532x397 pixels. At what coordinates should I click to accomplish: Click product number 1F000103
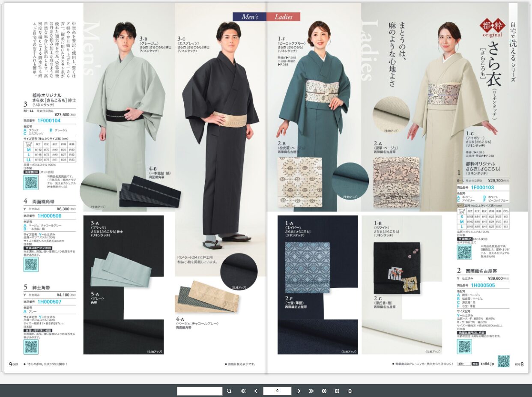(x=482, y=188)
